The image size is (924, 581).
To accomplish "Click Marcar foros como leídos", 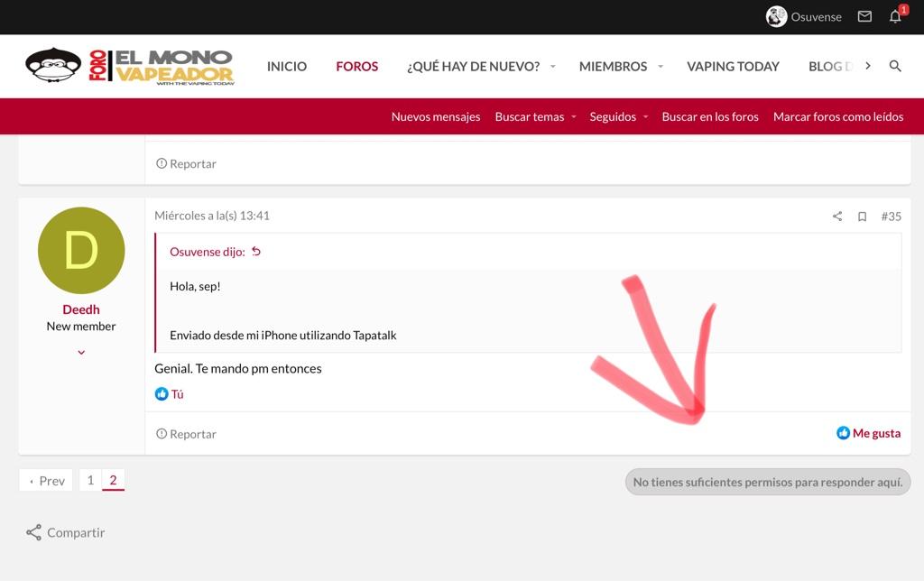I will click(838, 116).
